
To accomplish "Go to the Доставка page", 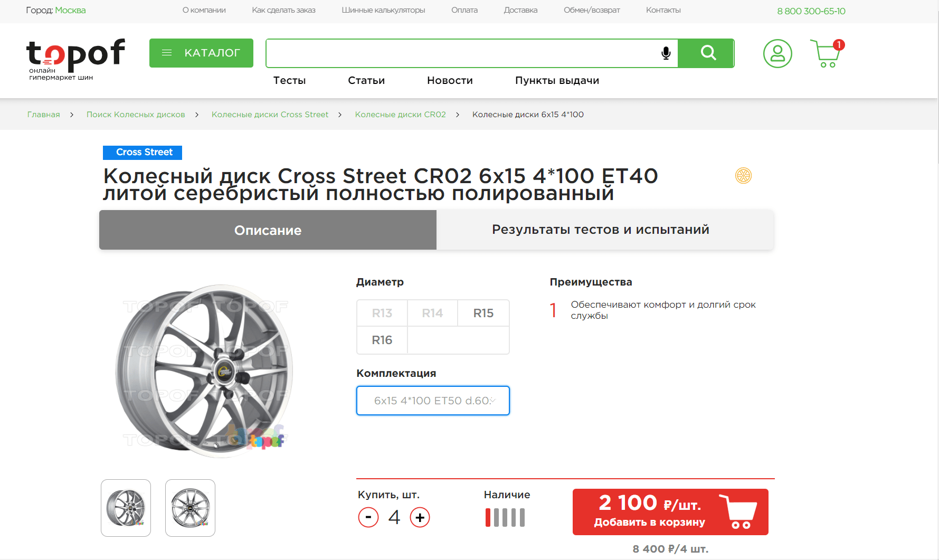I will (520, 11).
